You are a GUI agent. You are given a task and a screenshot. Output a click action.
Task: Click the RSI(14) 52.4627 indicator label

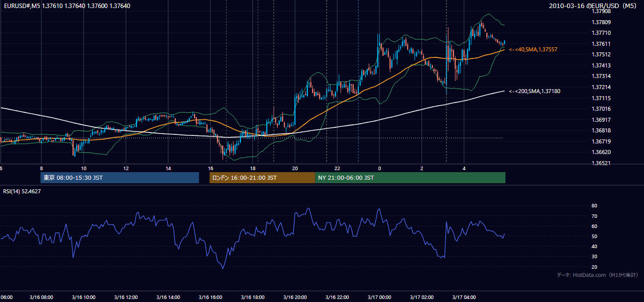click(x=22, y=191)
